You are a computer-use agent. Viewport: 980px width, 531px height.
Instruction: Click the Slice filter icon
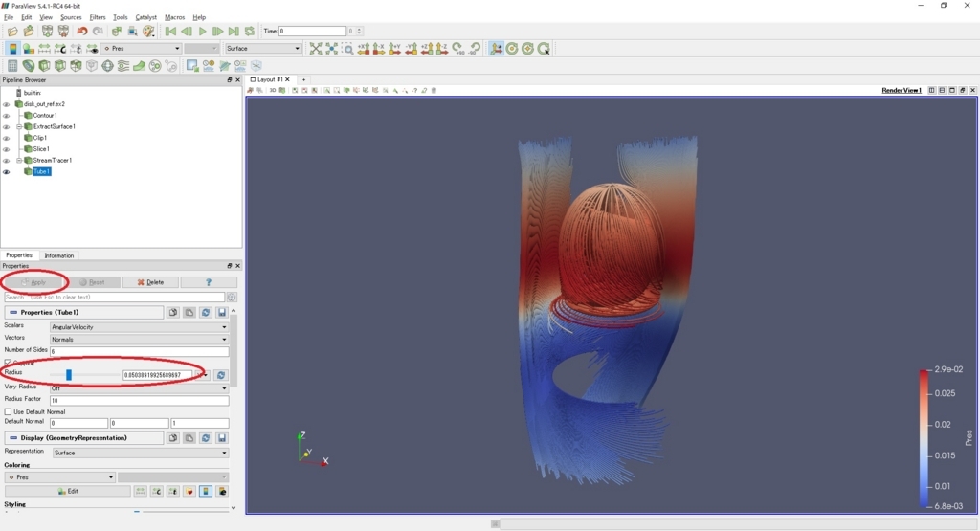coord(60,66)
